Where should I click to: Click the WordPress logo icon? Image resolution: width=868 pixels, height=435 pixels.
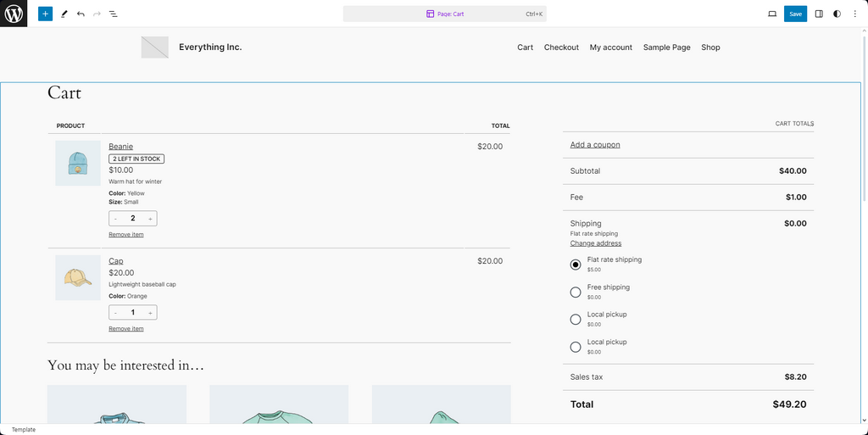click(x=14, y=14)
